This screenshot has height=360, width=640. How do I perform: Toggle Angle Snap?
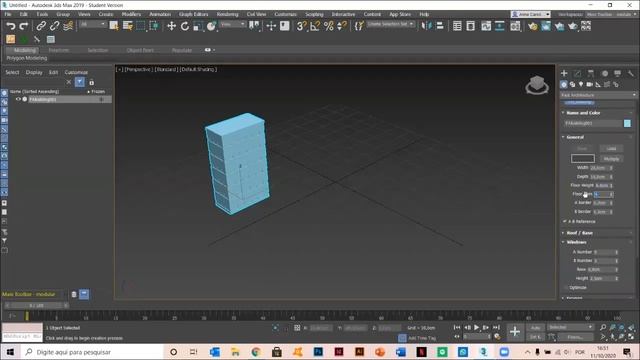tap(315, 26)
